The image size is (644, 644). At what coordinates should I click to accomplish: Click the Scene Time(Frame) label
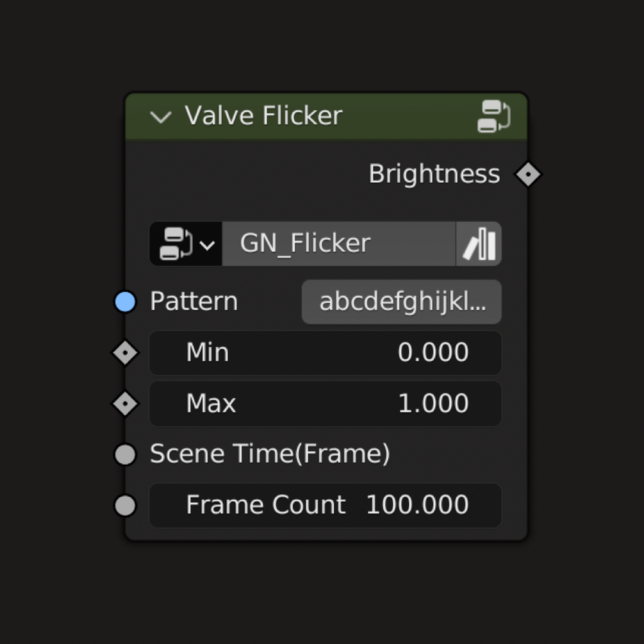click(x=270, y=454)
